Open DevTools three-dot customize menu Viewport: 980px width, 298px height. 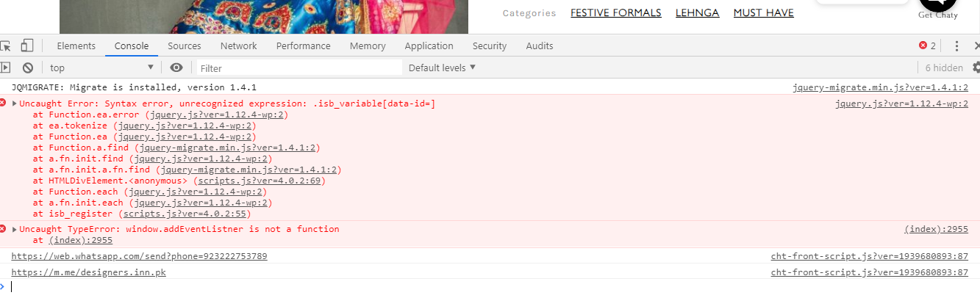point(956,46)
